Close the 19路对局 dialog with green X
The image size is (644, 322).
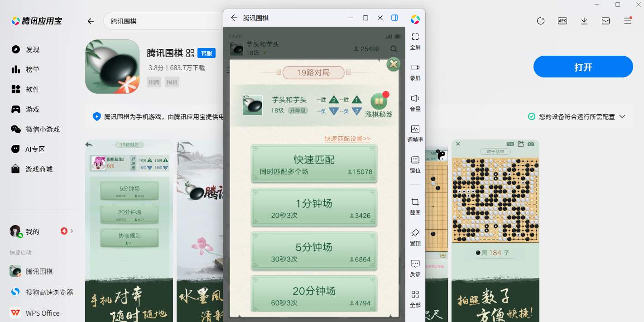coord(394,64)
